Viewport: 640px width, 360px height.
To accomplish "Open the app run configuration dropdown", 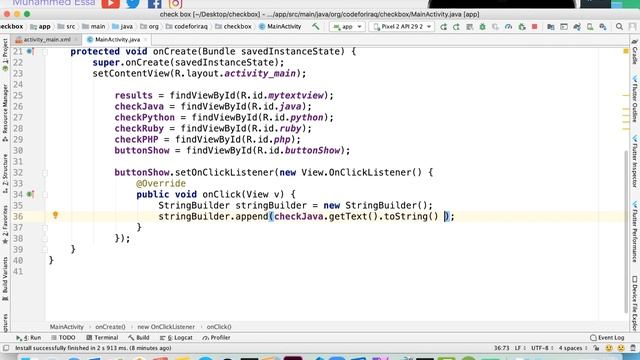I will coord(347,27).
